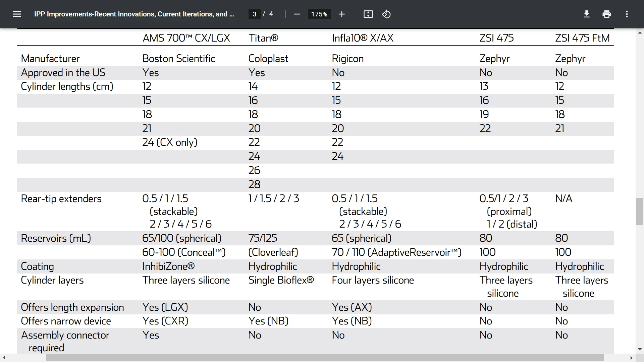Click the 'InhibiZone®' cell
Screen dimensions: 644x362
168,266
